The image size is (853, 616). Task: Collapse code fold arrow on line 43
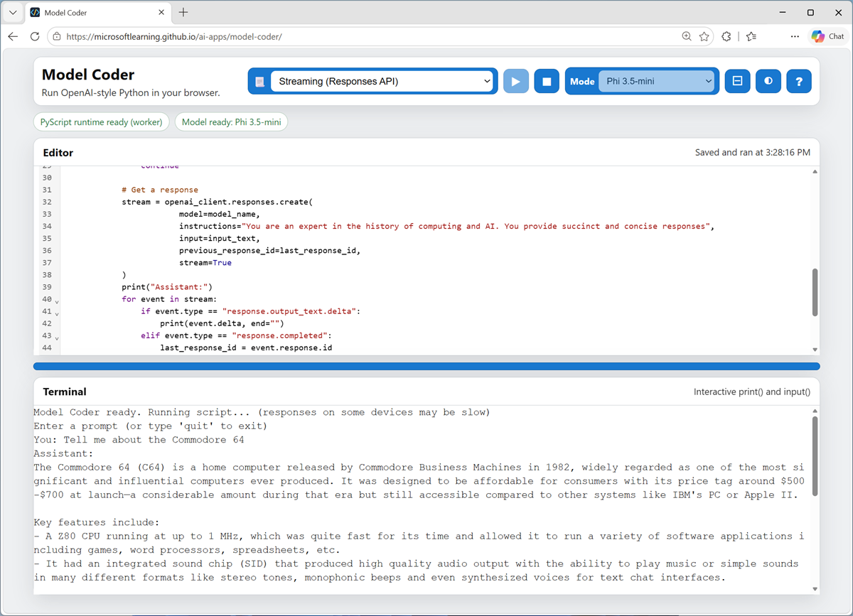point(57,338)
